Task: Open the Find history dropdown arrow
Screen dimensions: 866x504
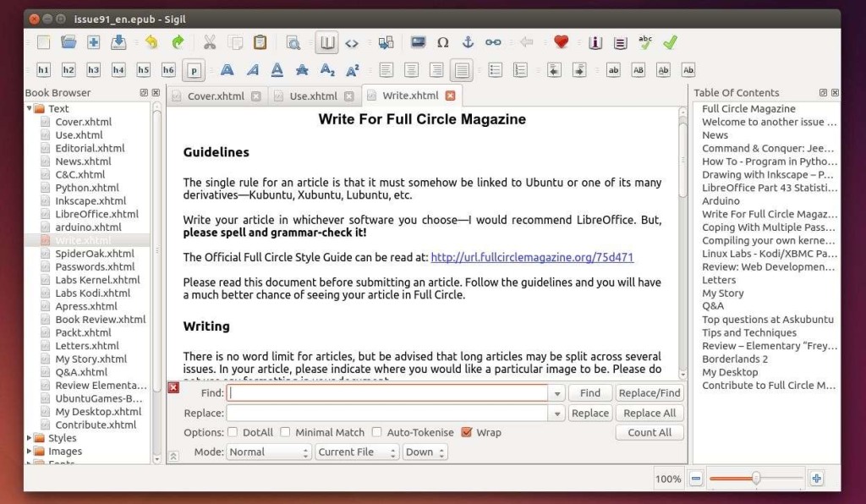Action: pos(556,393)
